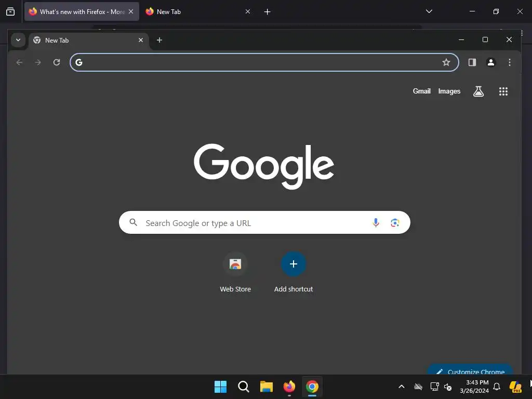Screen dimensions: 532x399
Task: Go forward in Chrome
Action: tap(38, 62)
